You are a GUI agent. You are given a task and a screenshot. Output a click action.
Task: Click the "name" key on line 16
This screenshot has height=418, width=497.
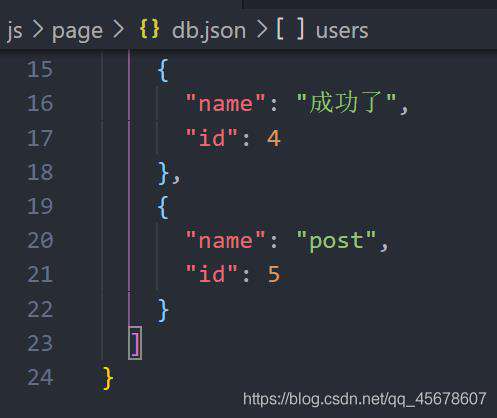[225, 103]
